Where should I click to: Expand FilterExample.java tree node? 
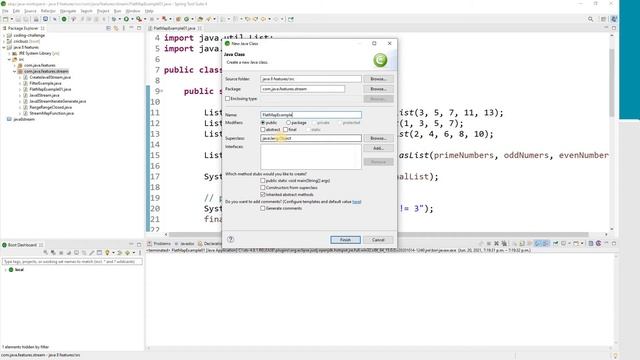tap(20, 83)
